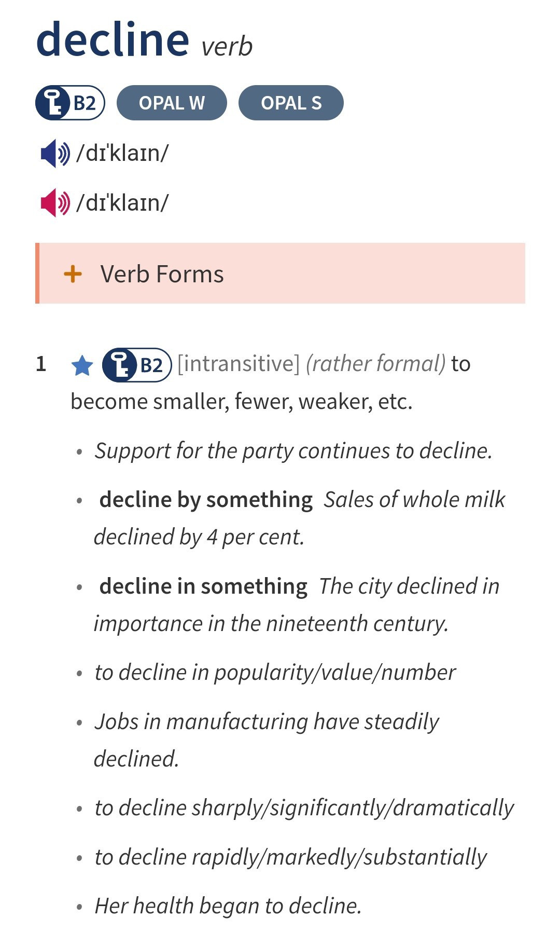Click the B2 key badge under headword
This screenshot has height=931, width=560.
[x=70, y=103]
